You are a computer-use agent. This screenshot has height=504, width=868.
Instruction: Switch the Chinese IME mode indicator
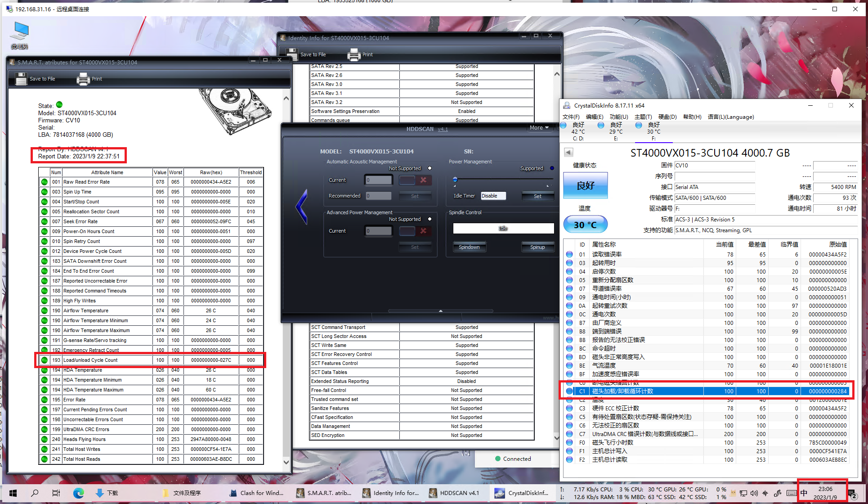point(804,493)
